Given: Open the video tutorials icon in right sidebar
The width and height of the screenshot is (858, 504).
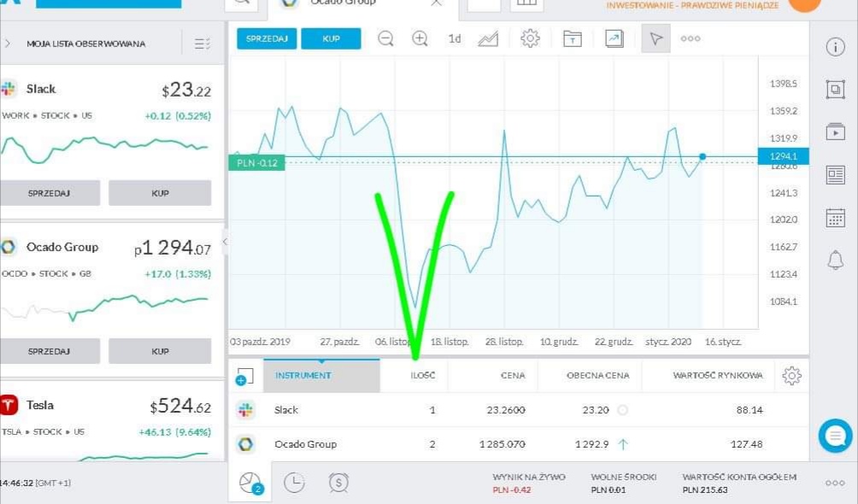Looking at the screenshot, I should pyautogui.click(x=835, y=132).
